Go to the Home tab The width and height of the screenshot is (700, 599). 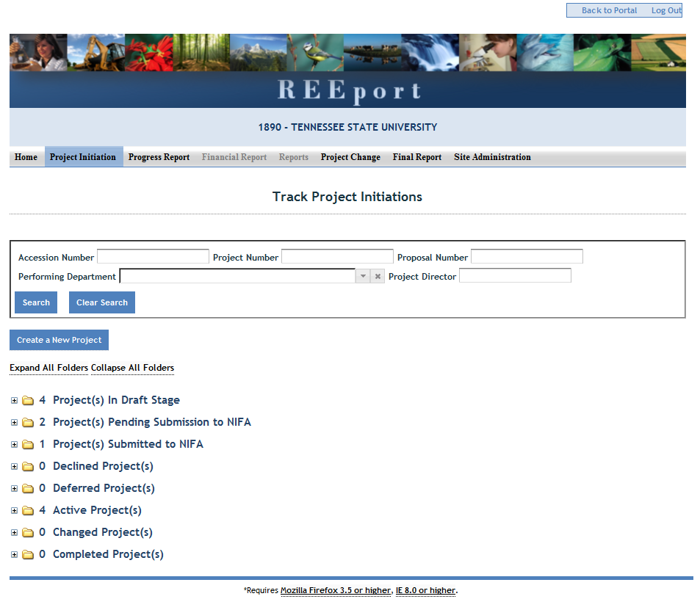pyautogui.click(x=26, y=157)
